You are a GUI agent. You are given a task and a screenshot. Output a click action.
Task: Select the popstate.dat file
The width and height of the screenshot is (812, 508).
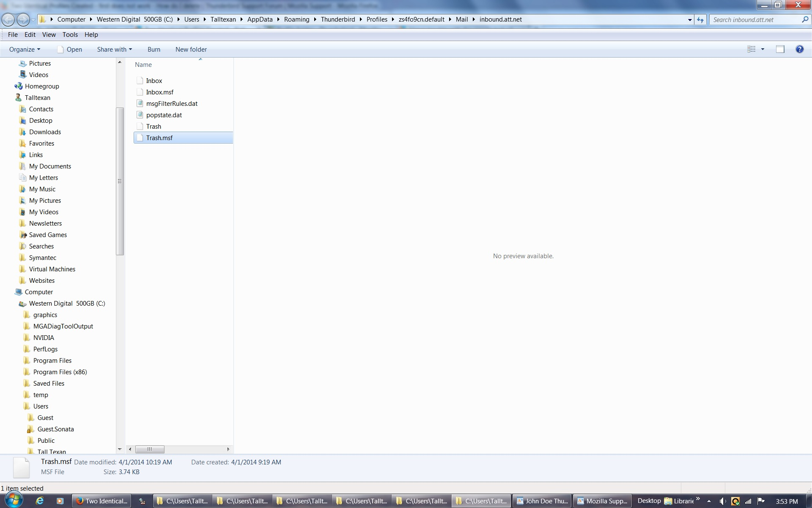[x=164, y=115]
